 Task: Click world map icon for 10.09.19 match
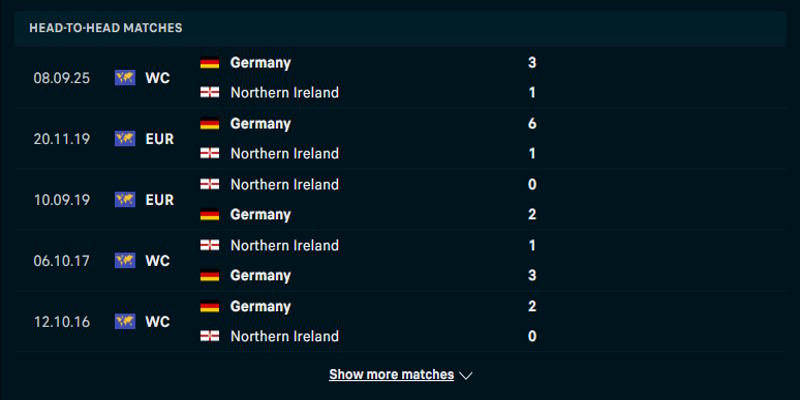125,199
